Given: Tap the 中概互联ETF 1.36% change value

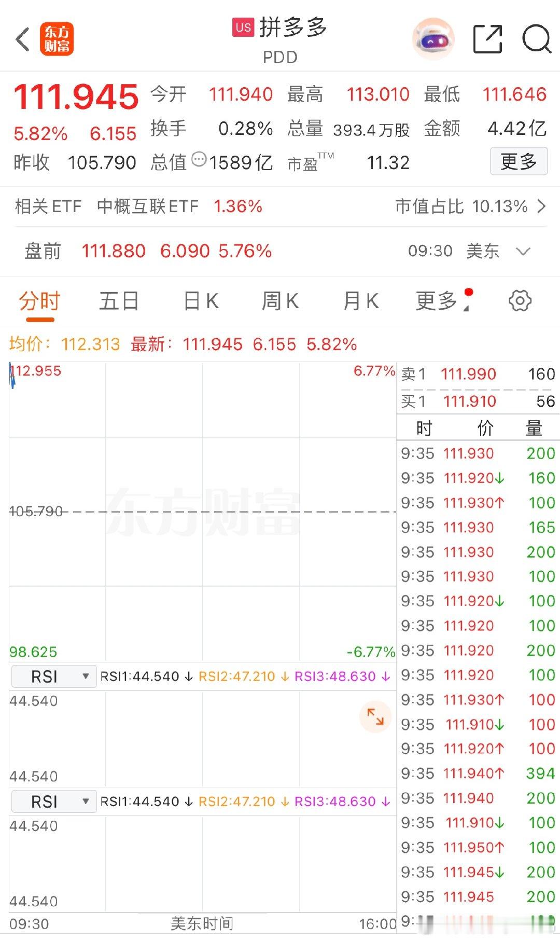Looking at the screenshot, I should click(x=238, y=206).
